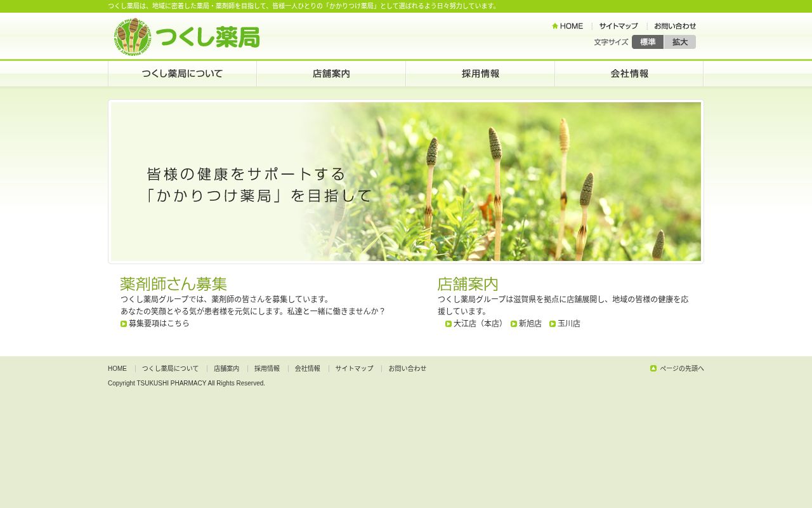Click お問い合わせ in the footer
This screenshot has height=508, width=812.
407,368
